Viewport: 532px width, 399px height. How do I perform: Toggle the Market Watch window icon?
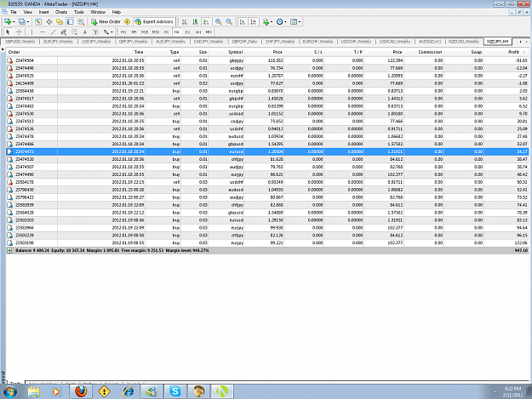pos(38,22)
